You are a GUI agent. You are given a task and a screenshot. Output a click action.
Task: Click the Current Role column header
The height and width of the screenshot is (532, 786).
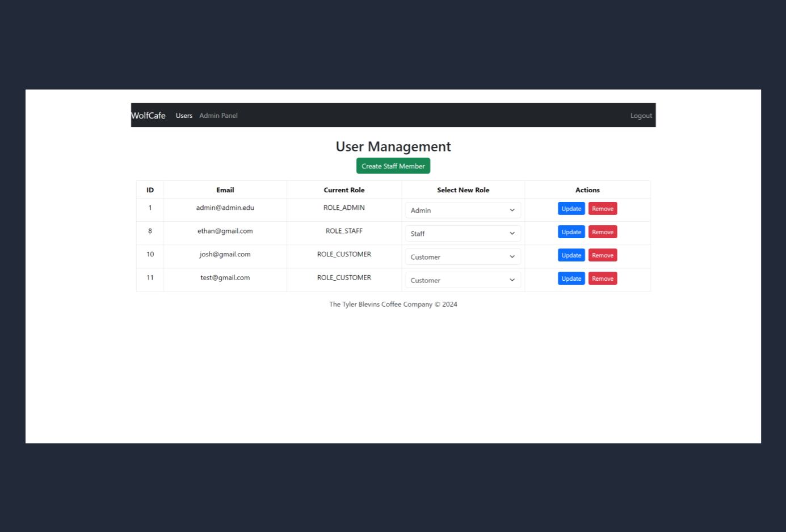[344, 190]
